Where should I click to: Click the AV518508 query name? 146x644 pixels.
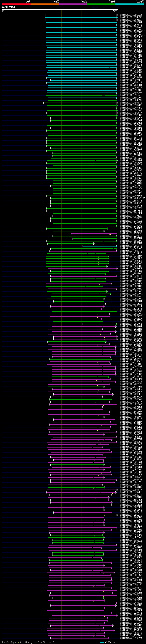point(8,7)
